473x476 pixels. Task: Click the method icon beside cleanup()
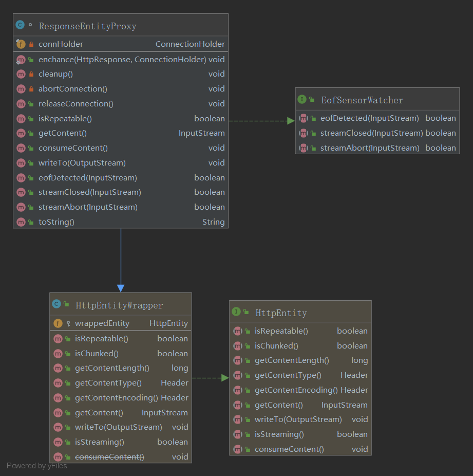(21, 74)
